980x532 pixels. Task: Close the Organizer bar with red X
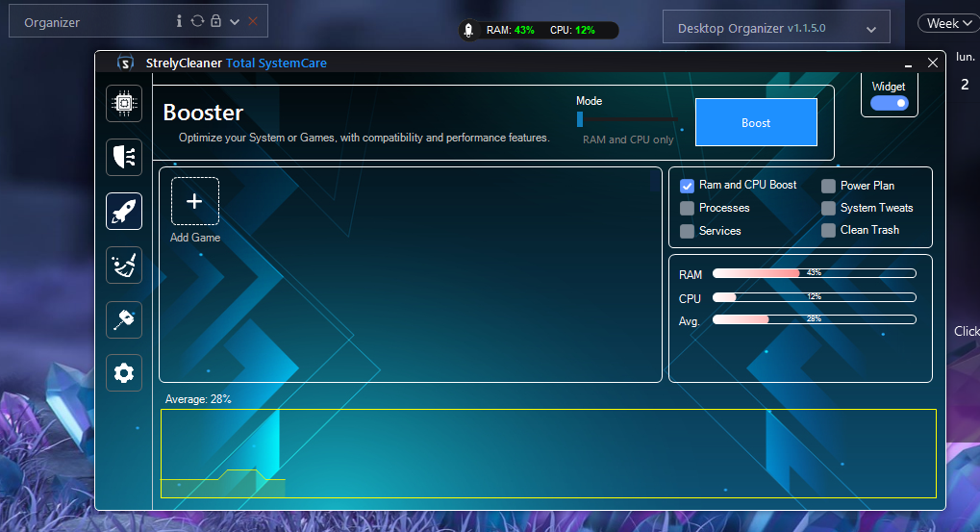click(x=253, y=22)
